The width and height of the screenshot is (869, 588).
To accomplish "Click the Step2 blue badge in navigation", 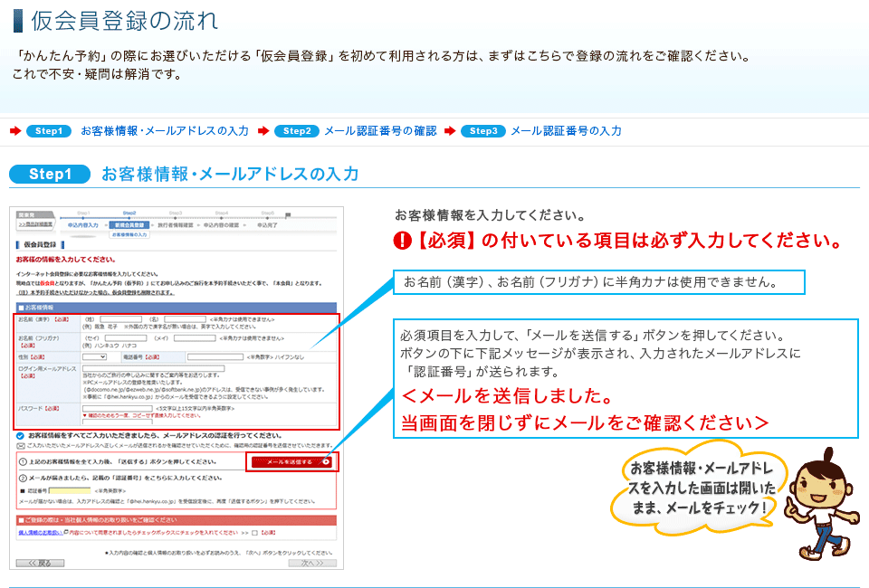I will pos(296,131).
